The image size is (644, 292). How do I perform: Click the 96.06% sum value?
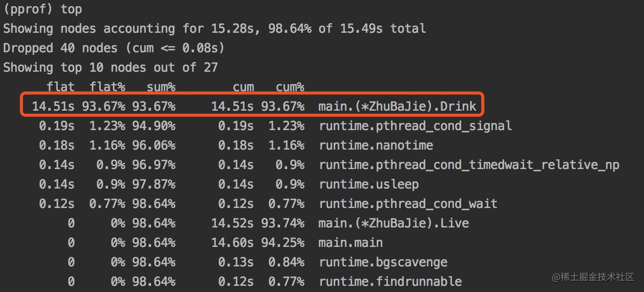pos(154,145)
